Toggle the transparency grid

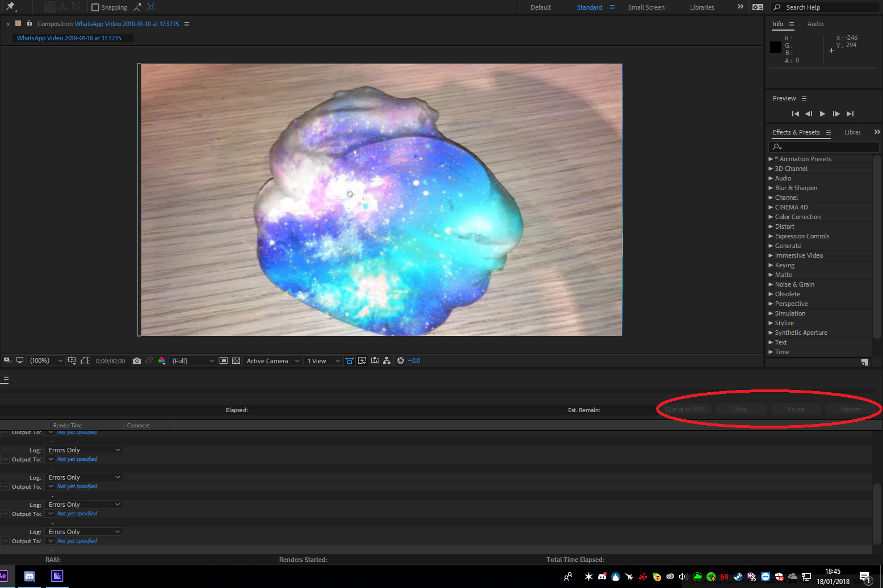236,360
